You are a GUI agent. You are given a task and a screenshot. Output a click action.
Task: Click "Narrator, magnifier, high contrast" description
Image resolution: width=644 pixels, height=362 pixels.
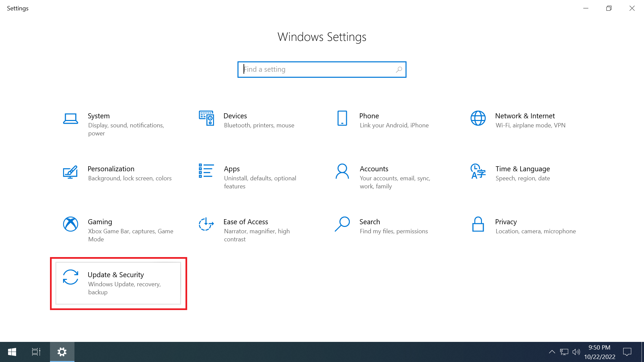click(x=257, y=235)
